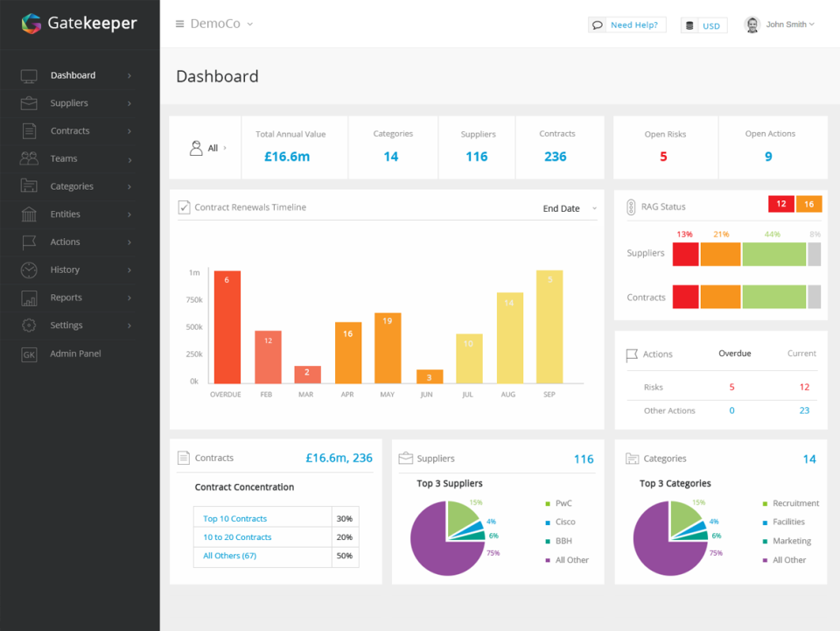840x631 pixels.
Task: Click the Need Help? button
Action: (x=626, y=25)
